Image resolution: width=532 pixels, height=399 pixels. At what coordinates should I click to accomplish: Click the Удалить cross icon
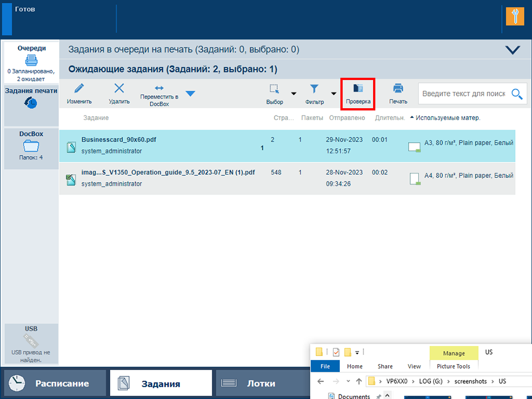[119, 88]
